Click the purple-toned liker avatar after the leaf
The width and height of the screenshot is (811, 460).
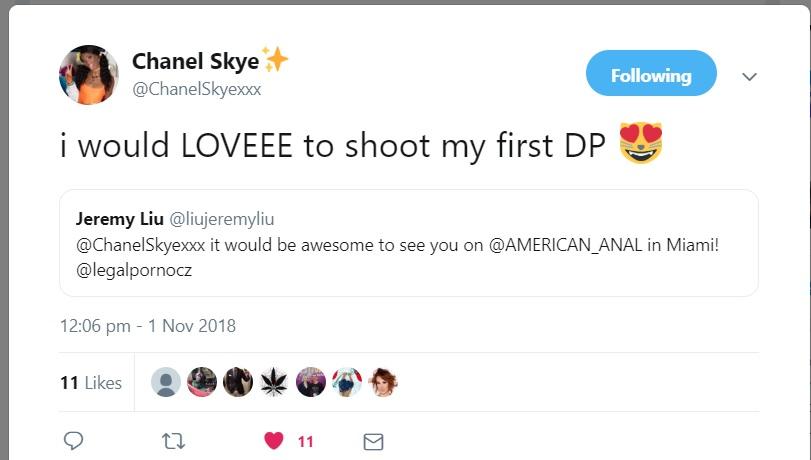pos(310,382)
